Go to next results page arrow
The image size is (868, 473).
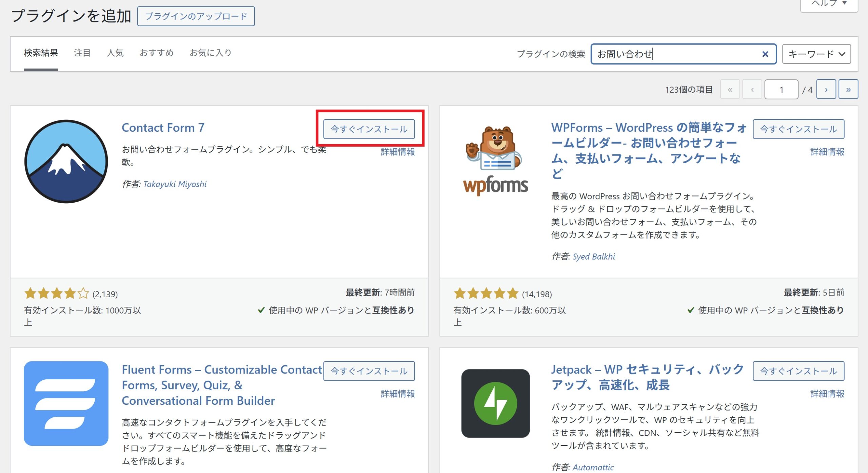pos(826,90)
